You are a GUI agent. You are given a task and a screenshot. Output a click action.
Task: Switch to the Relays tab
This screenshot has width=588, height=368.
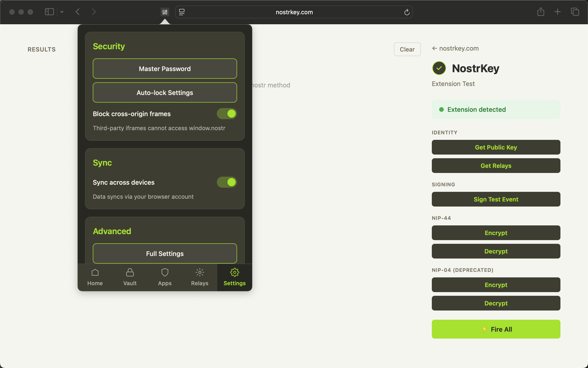200,277
